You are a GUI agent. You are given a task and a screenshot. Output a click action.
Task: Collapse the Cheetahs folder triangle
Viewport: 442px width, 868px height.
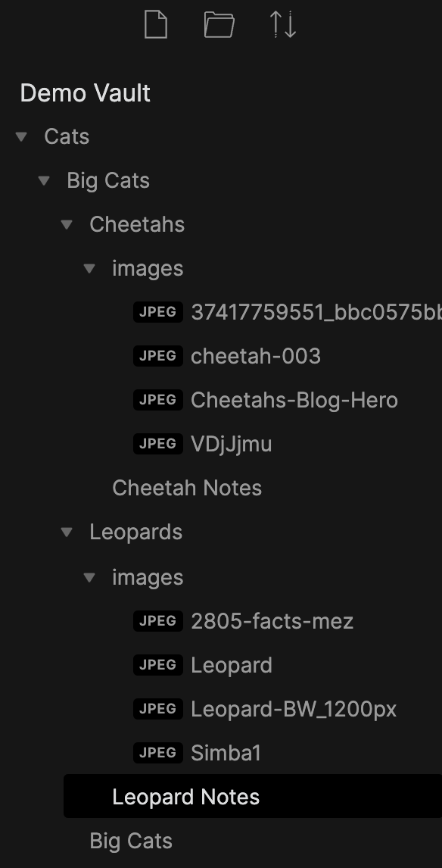tap(67, 224)
